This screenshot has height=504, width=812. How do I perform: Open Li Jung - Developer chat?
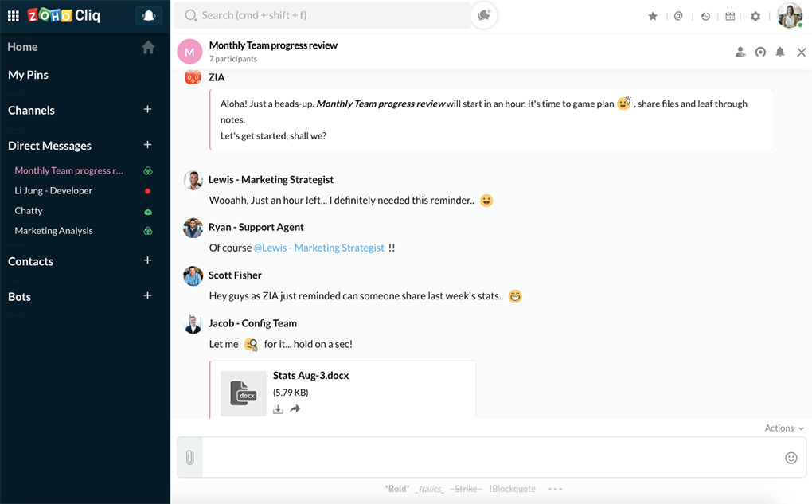(x=53, y=191)
